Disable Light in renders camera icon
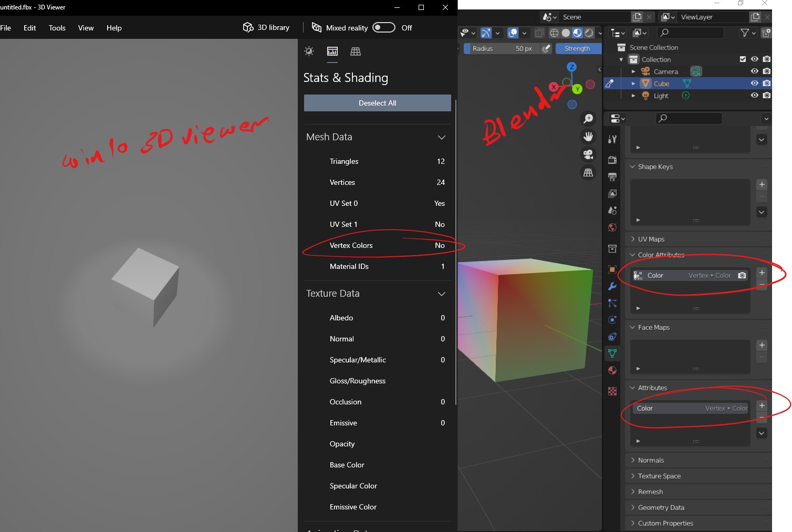 [767, 95]
